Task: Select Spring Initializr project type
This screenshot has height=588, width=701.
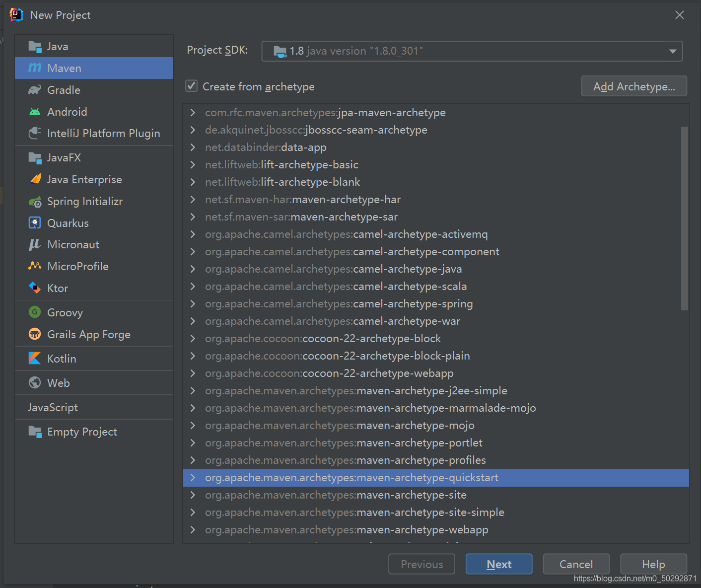Action: (x=94, y=202)
